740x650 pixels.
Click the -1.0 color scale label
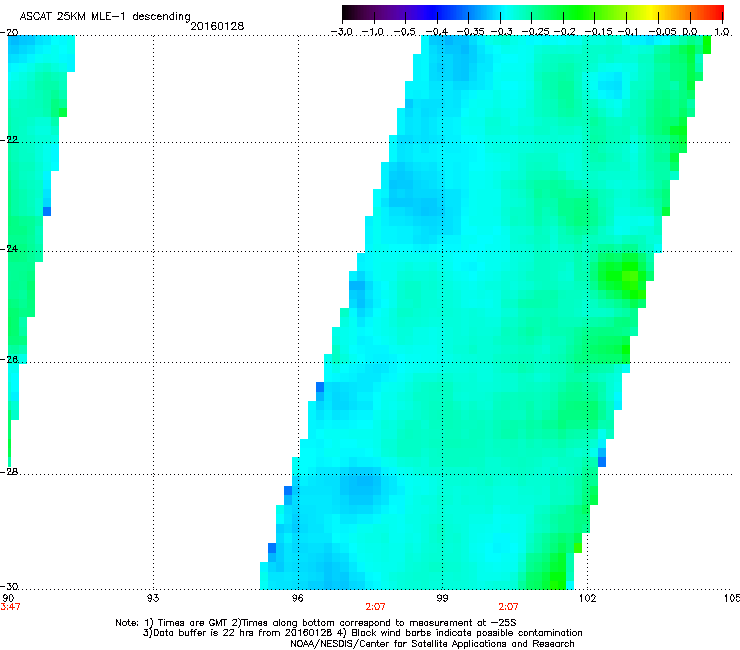[x=374, y=32]
